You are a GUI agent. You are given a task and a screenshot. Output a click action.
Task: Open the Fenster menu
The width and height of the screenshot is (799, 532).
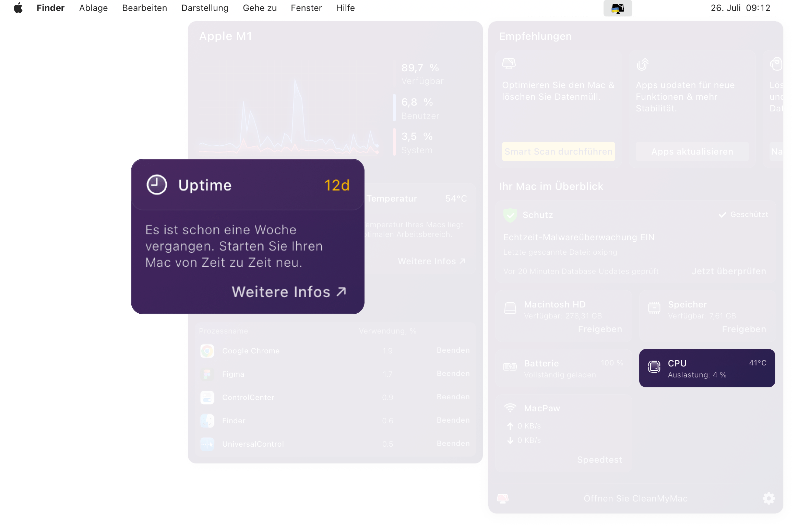point(306,8)
